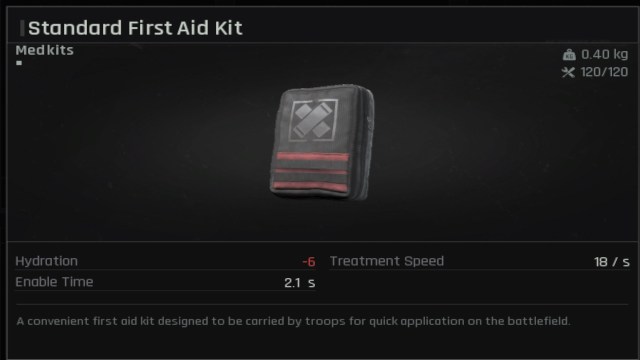Select the first aid kit preview image
This screenshot has height=360, width=640.
pyautogui.click(x=322, y=142)
